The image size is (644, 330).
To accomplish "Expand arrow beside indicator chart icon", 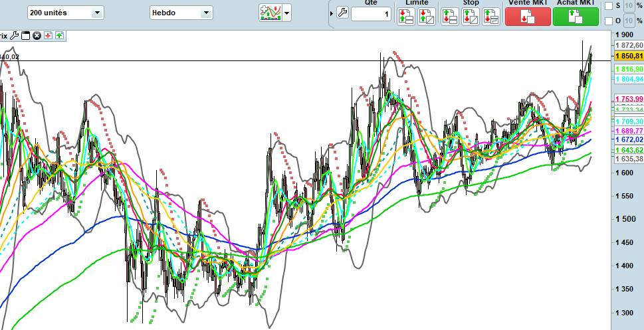I will [287, 13].
